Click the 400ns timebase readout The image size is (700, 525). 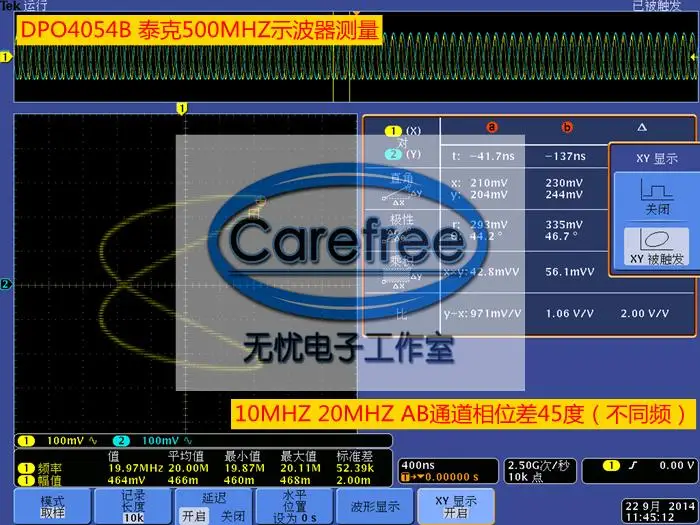(418, 465)
